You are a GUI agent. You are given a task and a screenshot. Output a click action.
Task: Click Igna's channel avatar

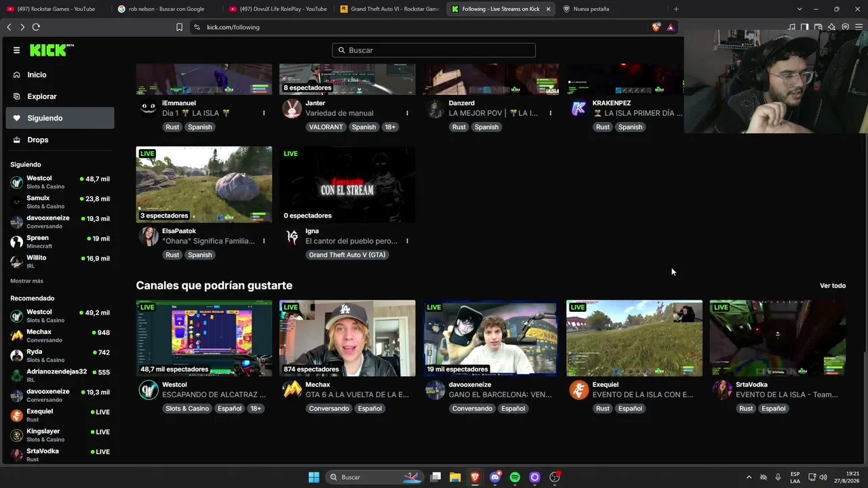pos(292,236)
